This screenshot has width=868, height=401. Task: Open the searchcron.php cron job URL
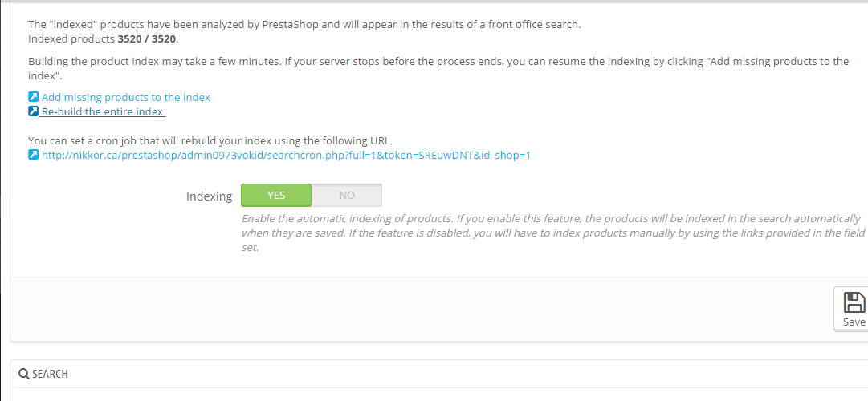tap(286, 155)
